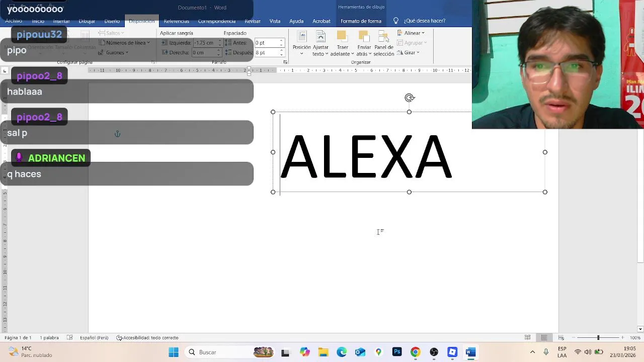The height and width of the screenshot is (362, 644).
Task: Switch to Formato de forma tab
Action: click(361, 21)
